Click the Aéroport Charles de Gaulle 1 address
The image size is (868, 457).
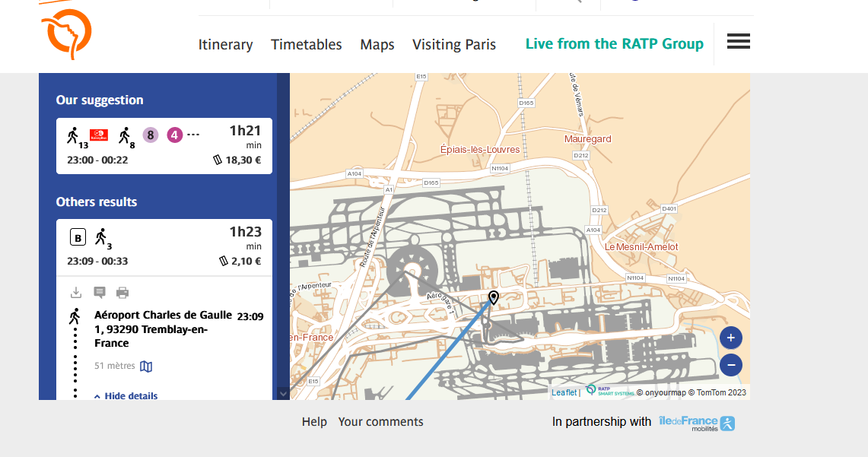(164, 328)
